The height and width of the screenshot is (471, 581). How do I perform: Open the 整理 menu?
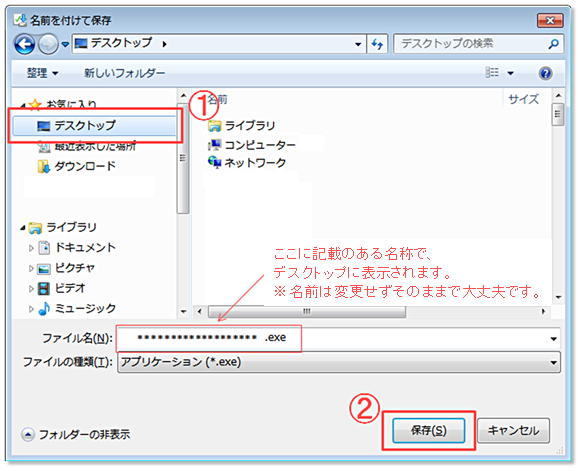click(42, 73)
